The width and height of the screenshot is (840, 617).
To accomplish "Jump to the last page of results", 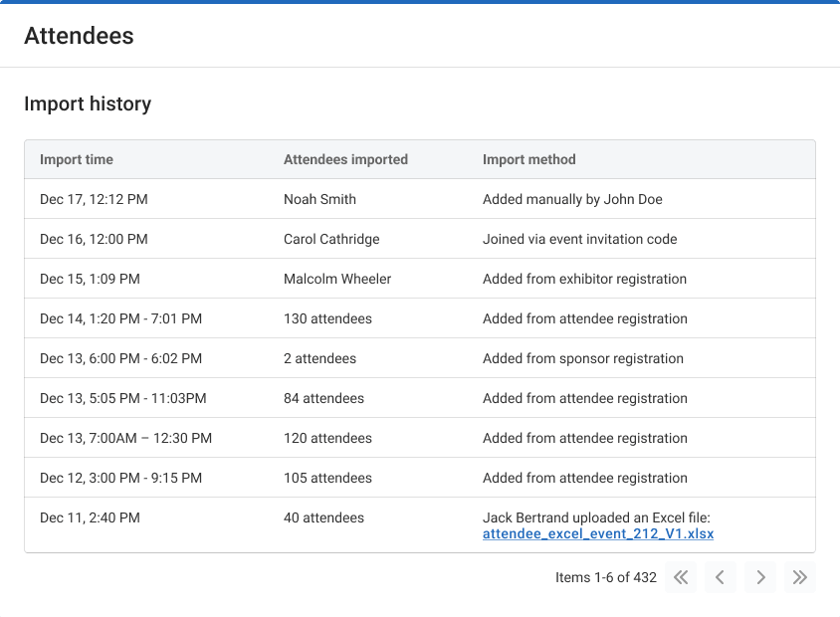I will coord(799,577).
